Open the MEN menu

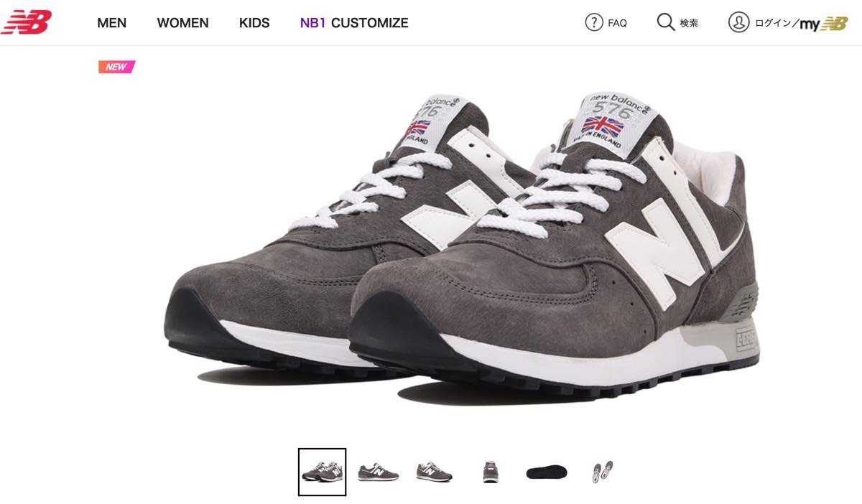(111, 23)
